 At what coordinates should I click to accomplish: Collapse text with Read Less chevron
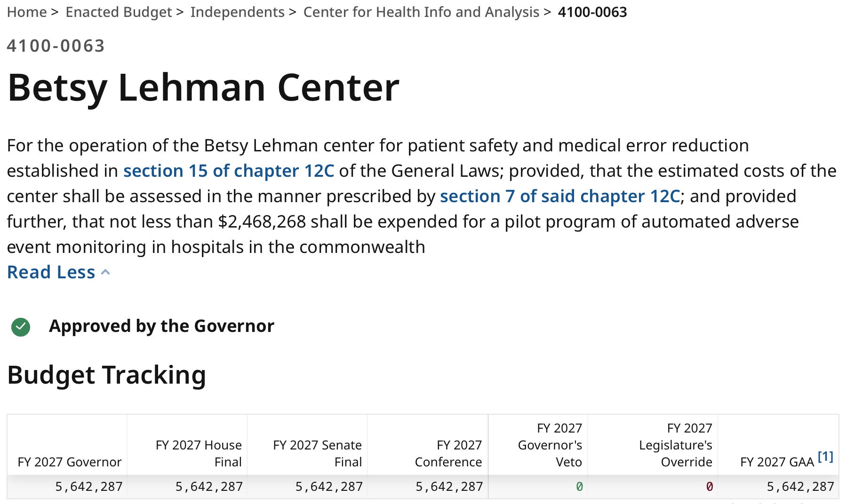(x=106, y=272)
